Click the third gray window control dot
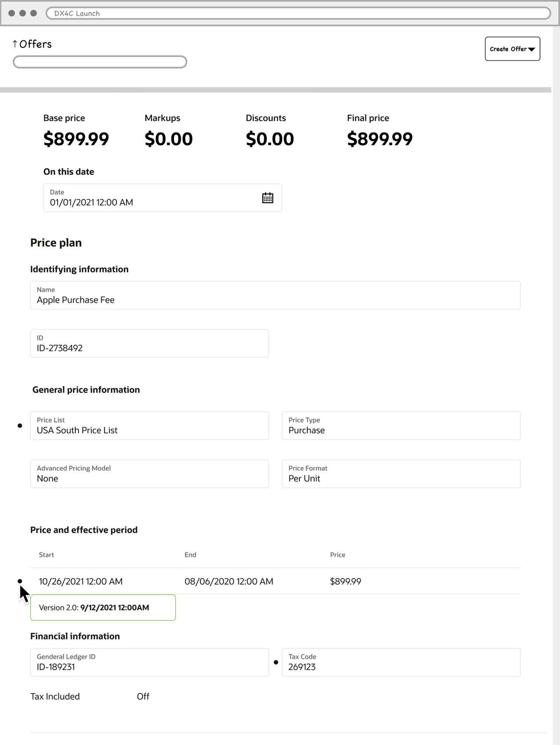Screen dimensions: 560x745 tap(34, 13)
